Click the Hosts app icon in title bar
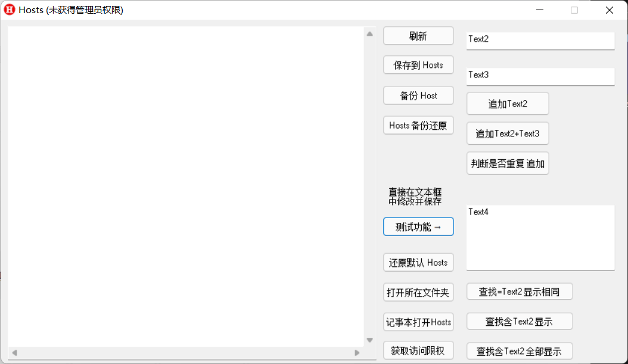This screenshot has width=628, height=364. (x=9, y=10)
